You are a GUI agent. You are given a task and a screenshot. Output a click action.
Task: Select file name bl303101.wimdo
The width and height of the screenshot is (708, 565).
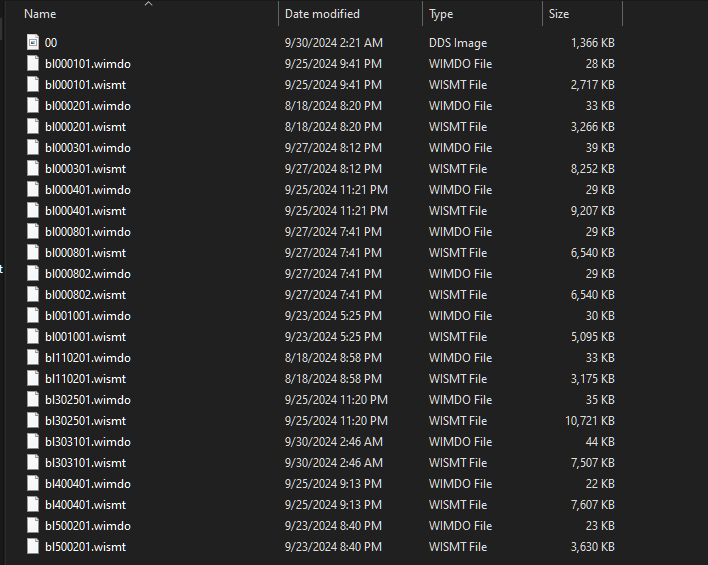[x=88, y=442]
